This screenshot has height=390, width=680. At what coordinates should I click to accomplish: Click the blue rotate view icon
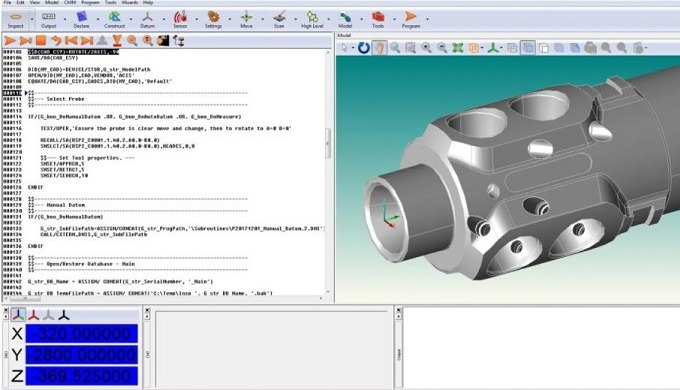(x=363, y=48)
